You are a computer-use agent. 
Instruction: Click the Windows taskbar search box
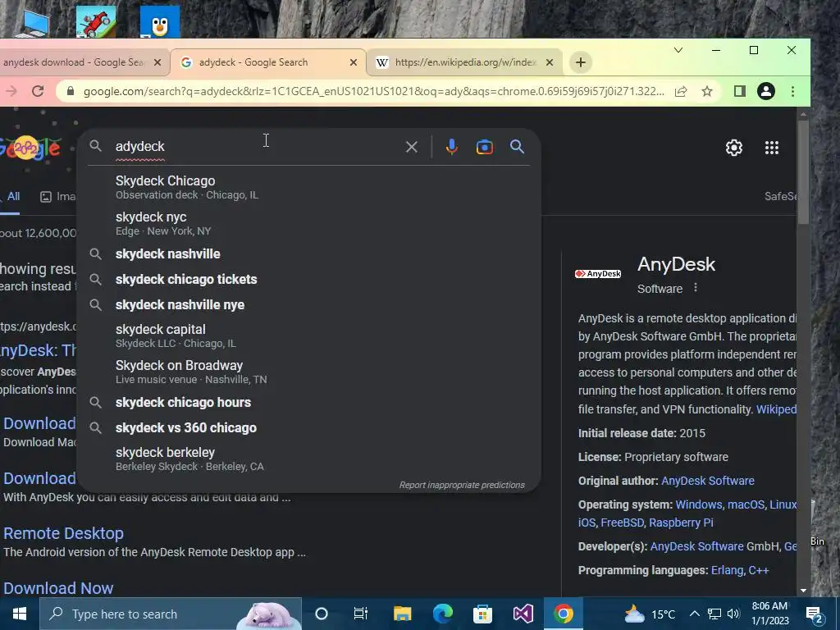click(x=171, y=614)
